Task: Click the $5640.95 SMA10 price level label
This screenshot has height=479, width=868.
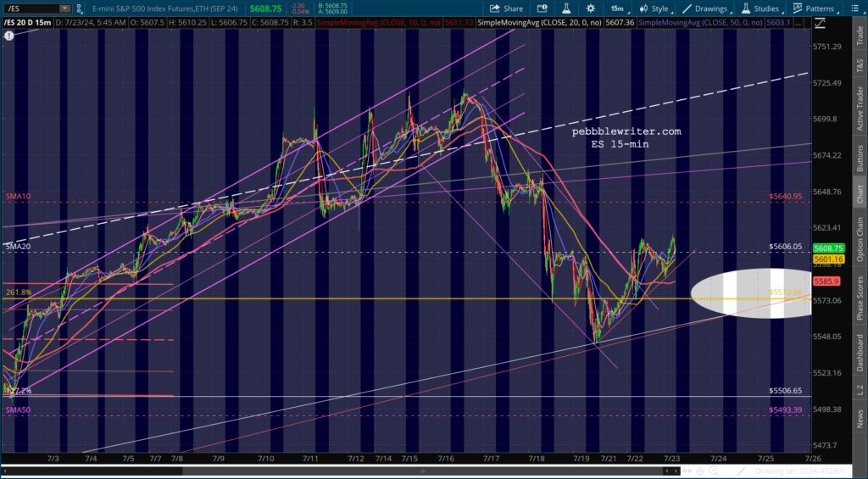Action: click(786, 196)
